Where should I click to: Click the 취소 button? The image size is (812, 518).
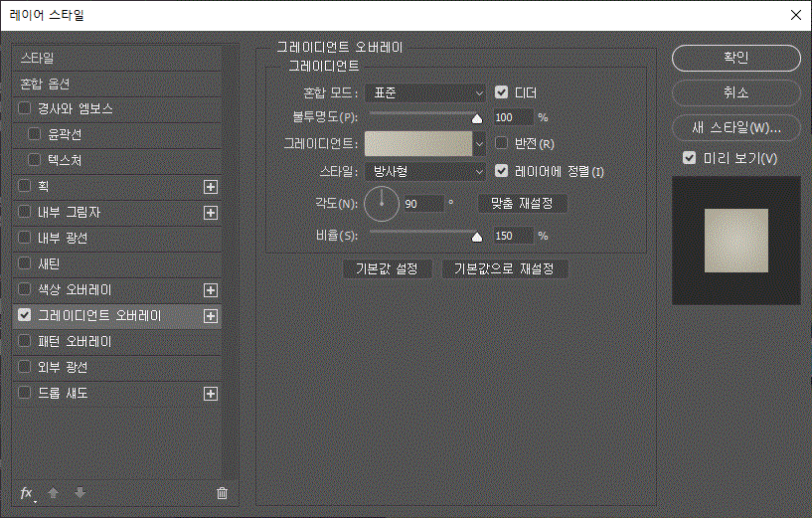pyautogui.click(x=735, y=93)
